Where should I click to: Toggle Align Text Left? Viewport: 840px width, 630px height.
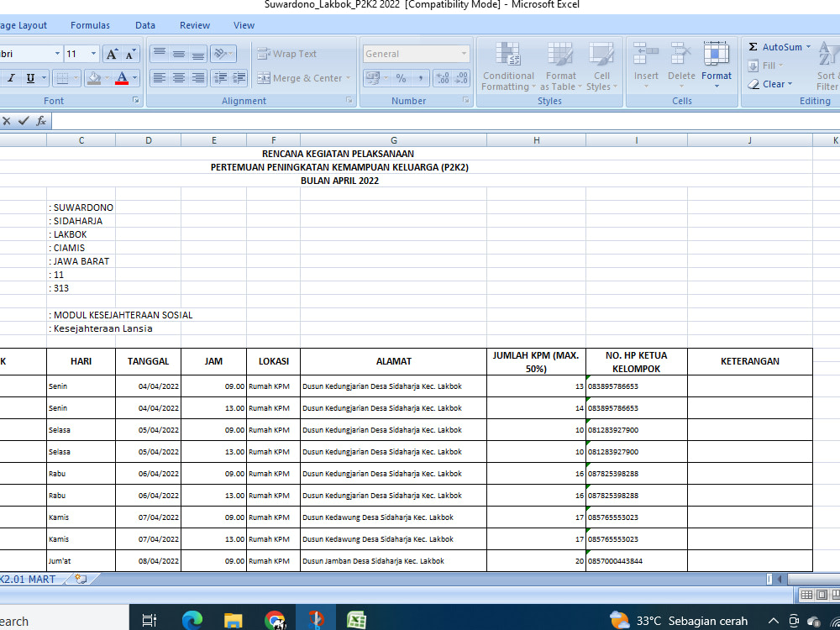pos(159,78)
